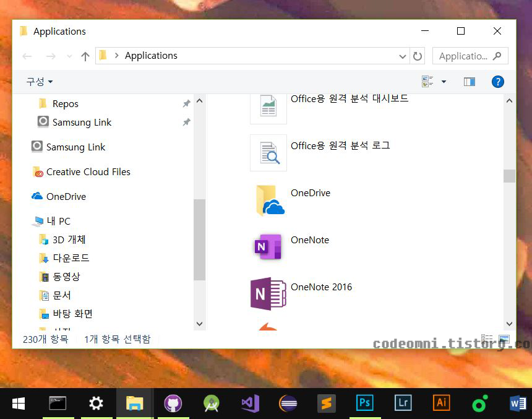Click the navigation pane scroll up arrow
The width and height of the screenshot is (532, 419).
tap(199, 100)
